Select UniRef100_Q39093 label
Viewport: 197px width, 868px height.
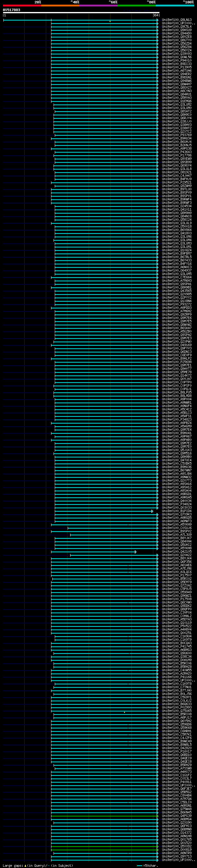tap(177, 54)
